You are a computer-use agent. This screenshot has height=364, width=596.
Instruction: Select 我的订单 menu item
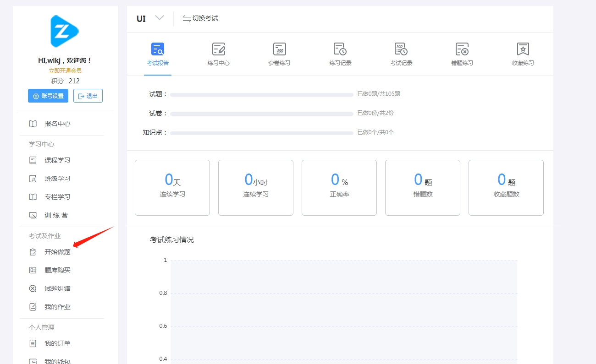pos(57,343)
